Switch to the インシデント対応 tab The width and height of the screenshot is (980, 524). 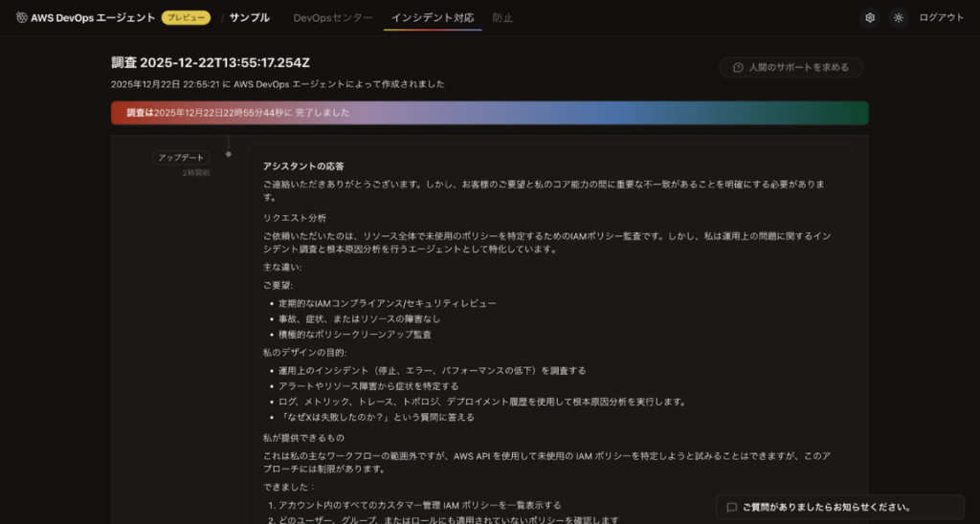coord(432,17)
